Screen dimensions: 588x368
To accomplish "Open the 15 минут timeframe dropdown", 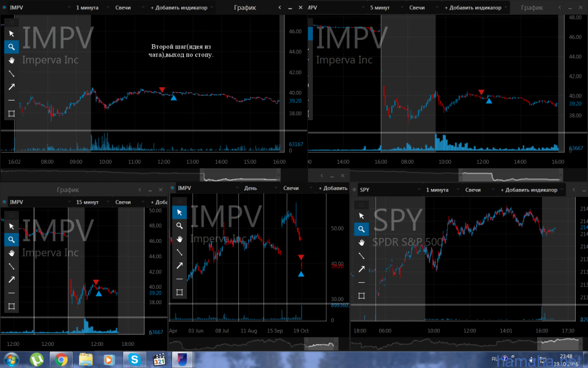I will (92, 202).
